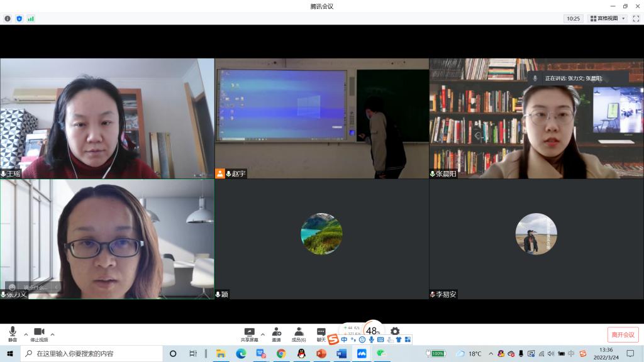
Task: Enter full screen mode via top-right icon
Action: point(635,19)
